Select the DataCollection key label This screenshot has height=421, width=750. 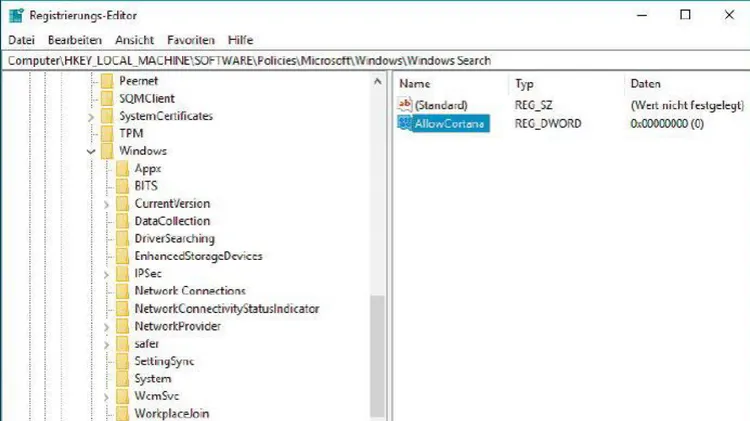click(172, 221)
